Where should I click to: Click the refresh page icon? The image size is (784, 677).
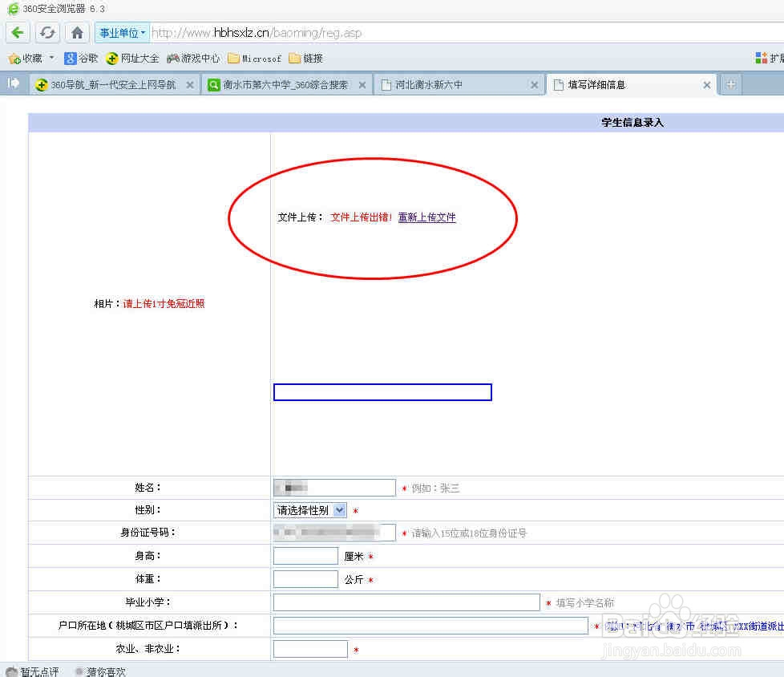click(x=47, y=32)
